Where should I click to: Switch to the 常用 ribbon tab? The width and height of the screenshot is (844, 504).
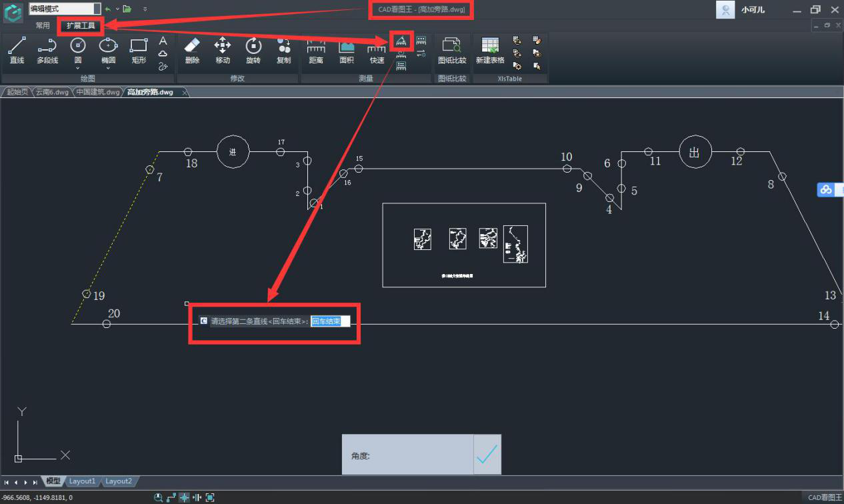[x=43, y=26]
